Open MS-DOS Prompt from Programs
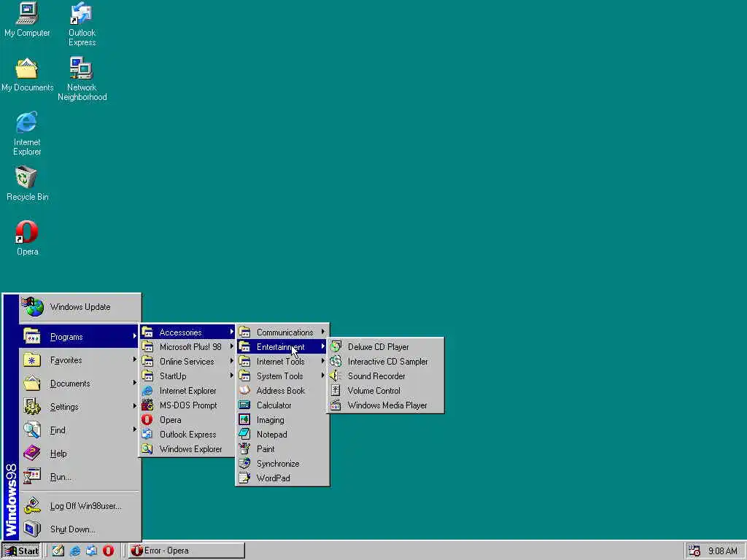Image resolution: width=747 pixels, height=560 pixels. pyautogui.click(x=187, y=405)
